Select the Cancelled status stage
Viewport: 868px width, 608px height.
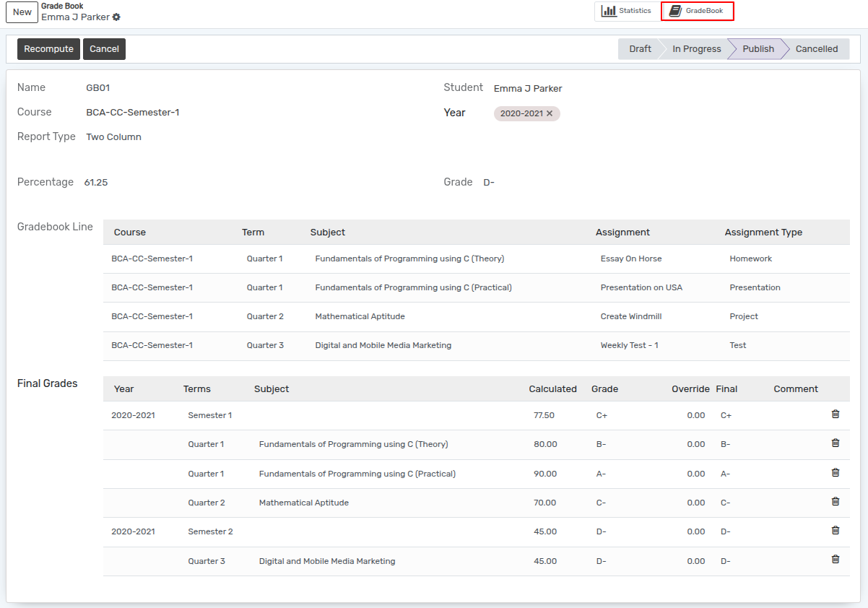click(817, 49)
